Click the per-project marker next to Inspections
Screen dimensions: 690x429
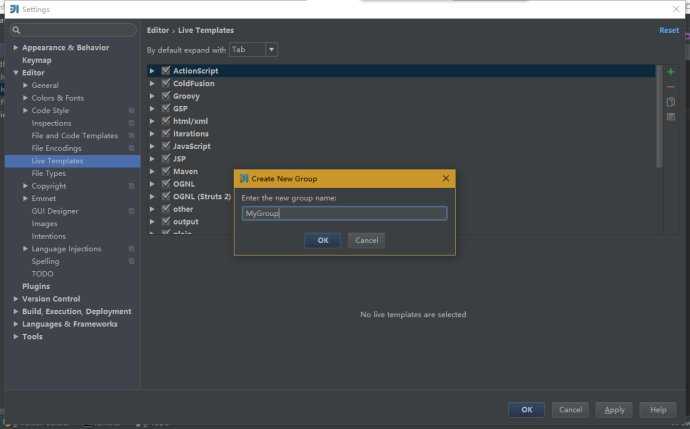pyautogui.click(x=132, y=123)
